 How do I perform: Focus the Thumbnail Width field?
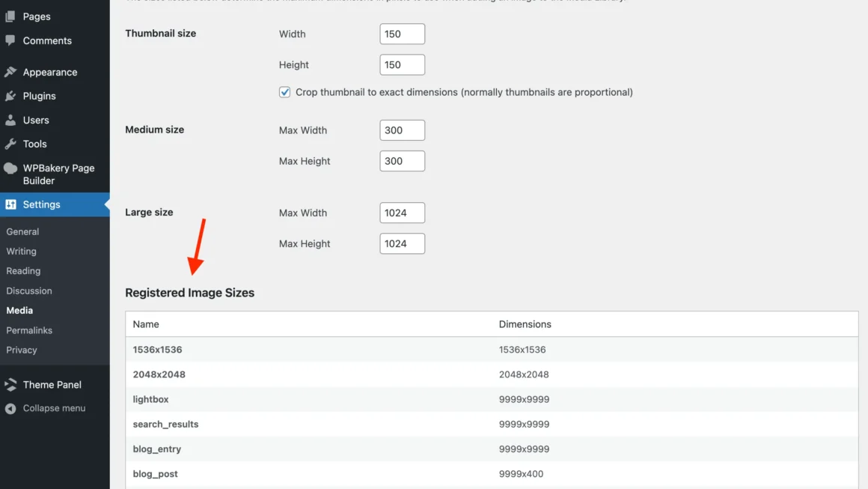403,34
